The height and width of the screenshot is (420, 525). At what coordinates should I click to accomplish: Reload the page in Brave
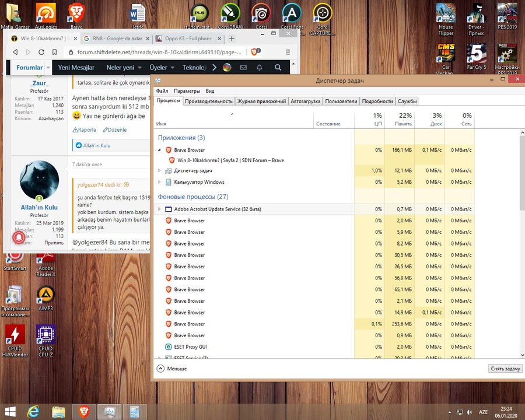(x=41, y=52)
